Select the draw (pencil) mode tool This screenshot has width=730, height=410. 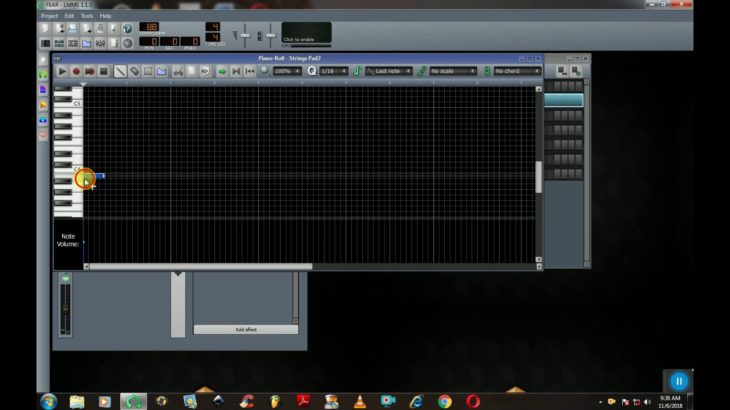point(120,71)
